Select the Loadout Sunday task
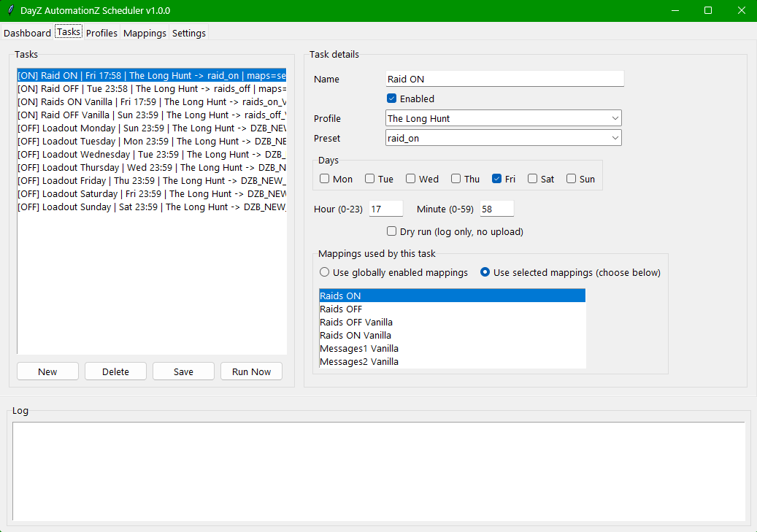Viewport: 757px width, 532px height. 152,207
